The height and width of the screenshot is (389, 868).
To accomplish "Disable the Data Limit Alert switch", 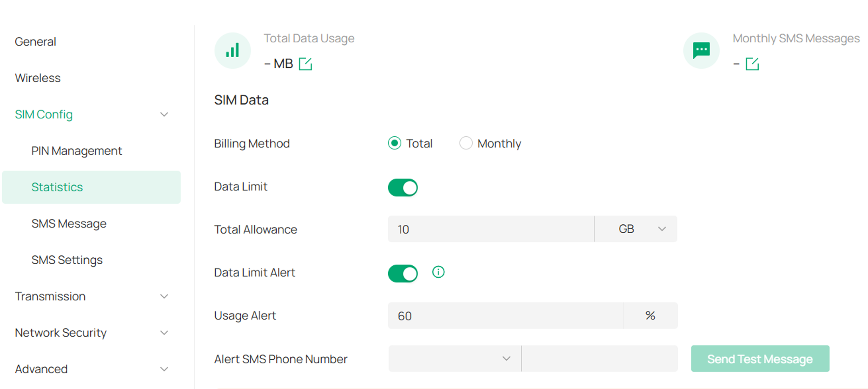I will click(x=403, y=273).
